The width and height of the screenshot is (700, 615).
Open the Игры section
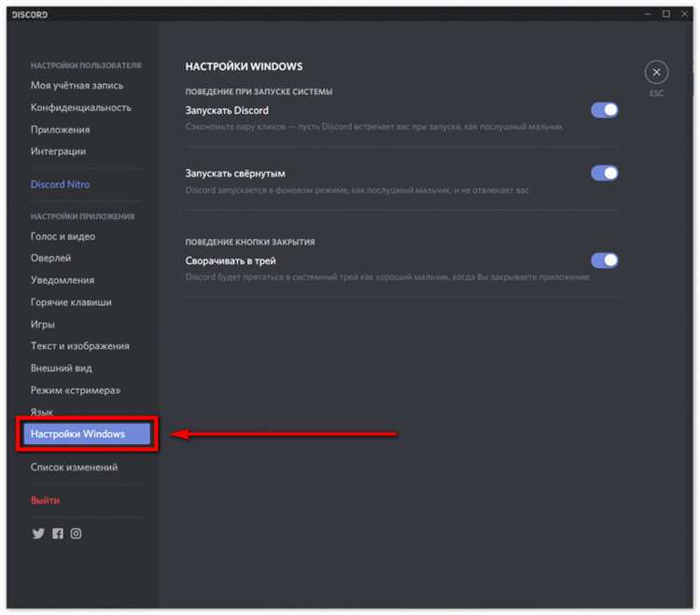(x=42, y=324)
